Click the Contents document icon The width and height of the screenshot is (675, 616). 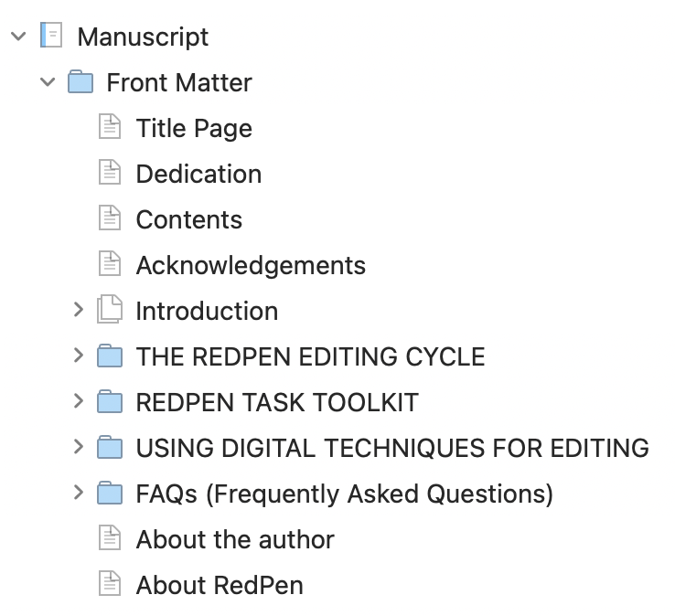[x=110, y=218]
